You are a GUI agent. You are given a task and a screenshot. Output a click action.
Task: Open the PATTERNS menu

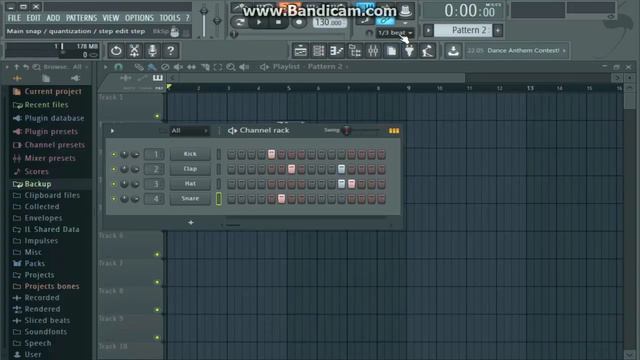coord(82,18)
